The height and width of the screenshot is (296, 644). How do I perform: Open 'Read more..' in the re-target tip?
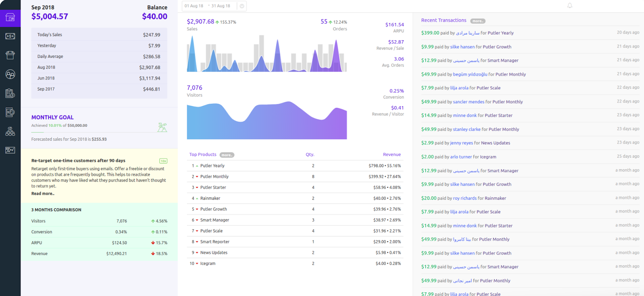tap(43, 193)
